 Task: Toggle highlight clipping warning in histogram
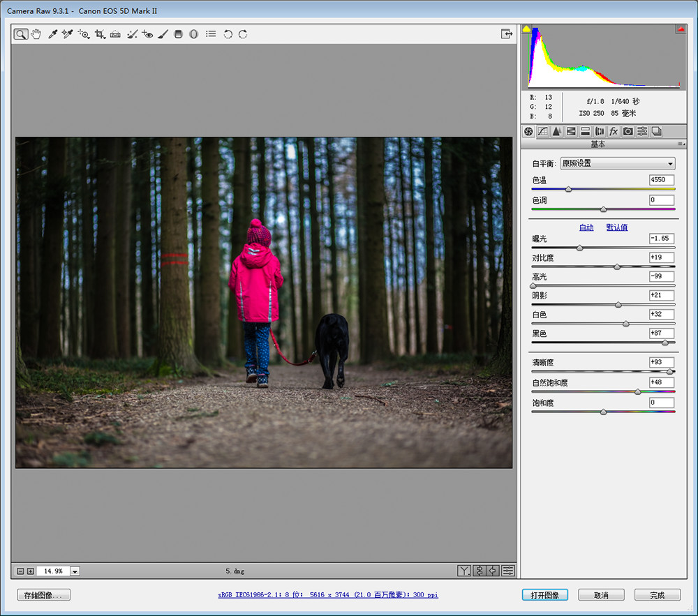pyautogui.click(x=680, y=29)
